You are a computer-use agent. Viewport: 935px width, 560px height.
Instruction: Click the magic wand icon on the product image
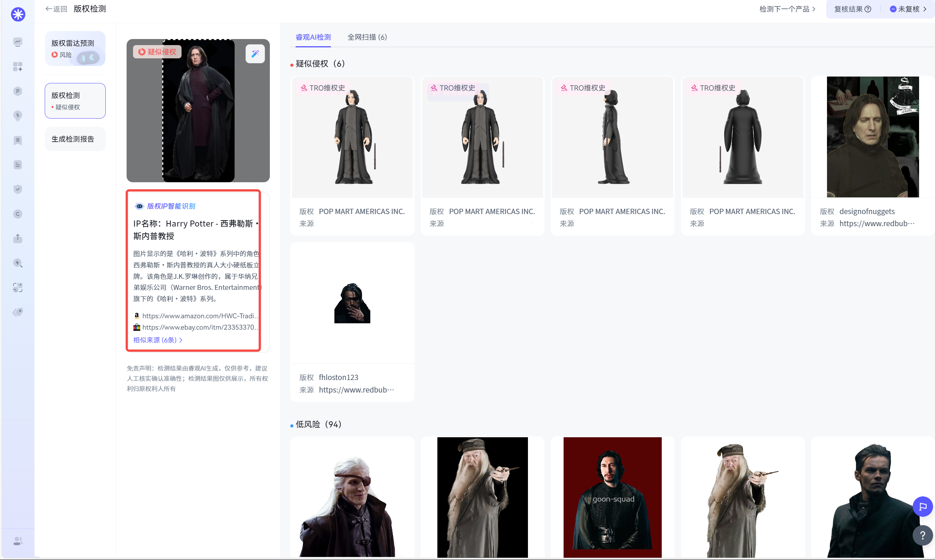coord(255,54)
